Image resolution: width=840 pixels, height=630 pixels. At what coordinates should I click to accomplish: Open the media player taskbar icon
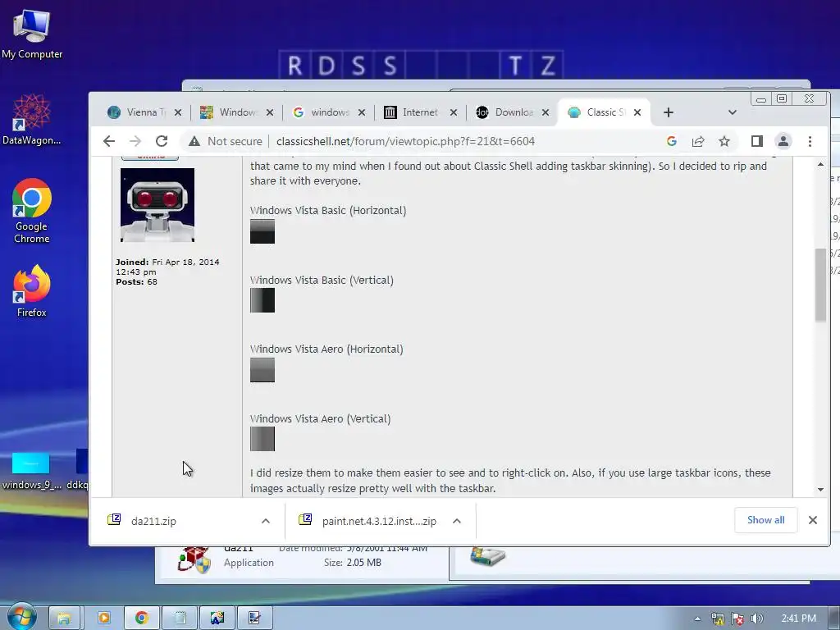tap(104, 618)
